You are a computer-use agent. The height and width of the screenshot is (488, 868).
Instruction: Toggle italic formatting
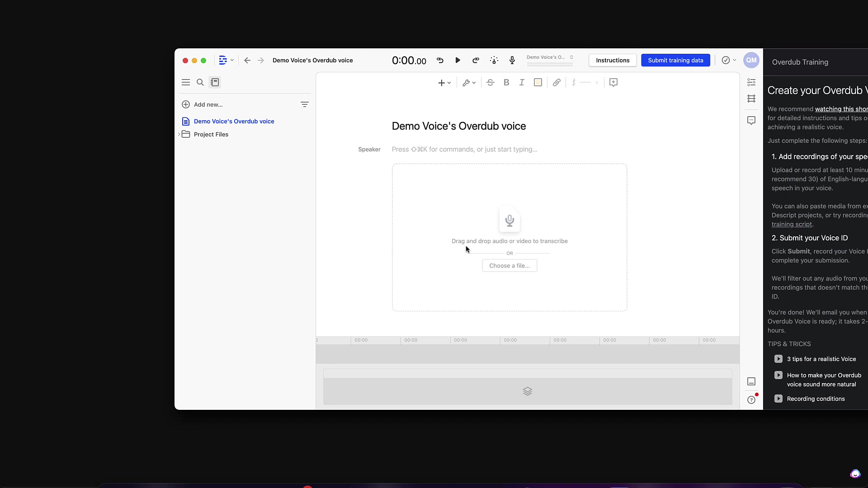(x=522, y=82)
